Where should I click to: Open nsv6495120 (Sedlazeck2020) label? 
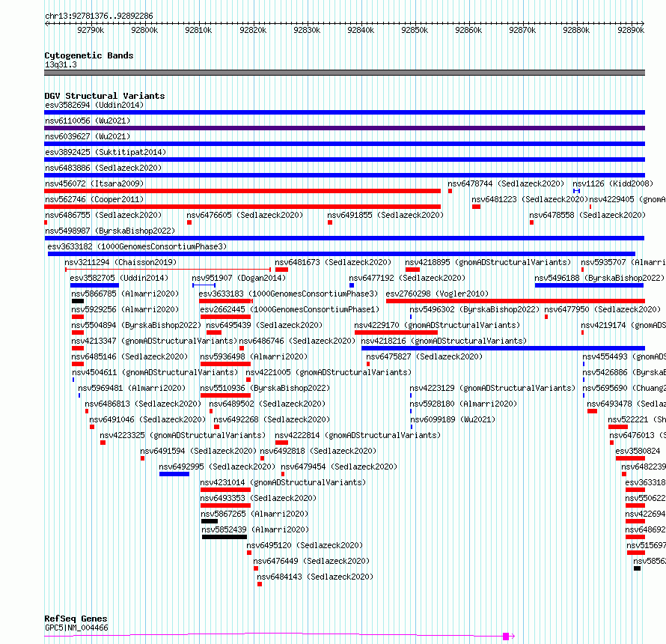pyautogui.click(x=305, y=545)
